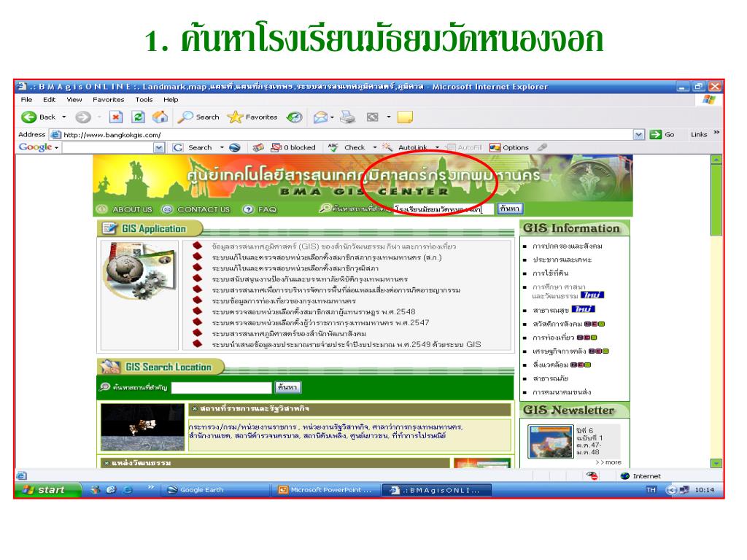Open the View menu
747x560 pixels.
(x=74, y=99)
